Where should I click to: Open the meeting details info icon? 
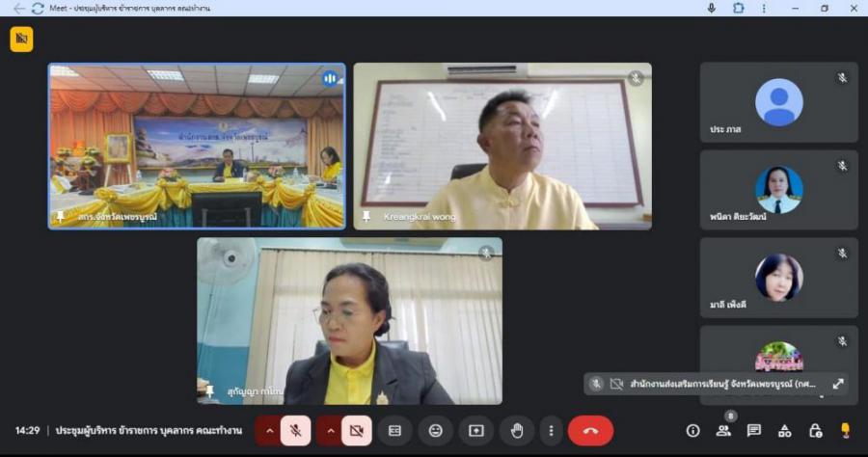(692, 430)
